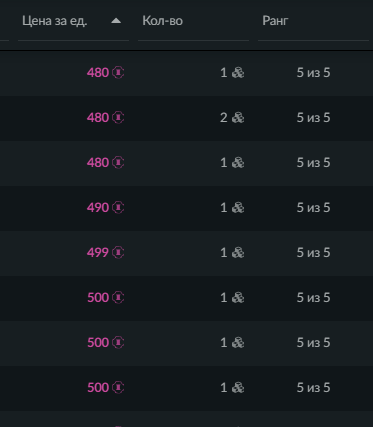Viewport: 373px width, 427px height.
Task: Click the platinum icon next to price 490
Action: [x=118, y=207]
